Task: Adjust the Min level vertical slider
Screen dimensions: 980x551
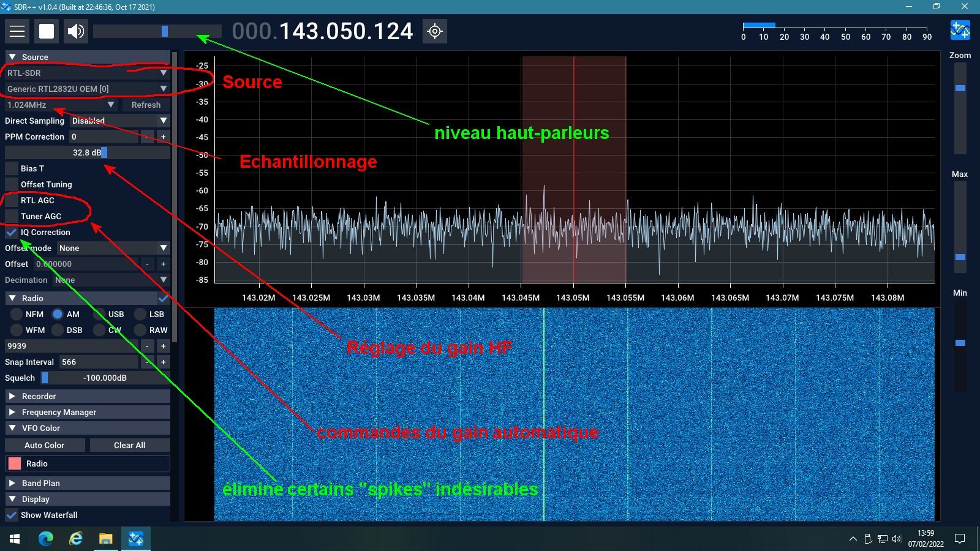Action: coord(960,346)
